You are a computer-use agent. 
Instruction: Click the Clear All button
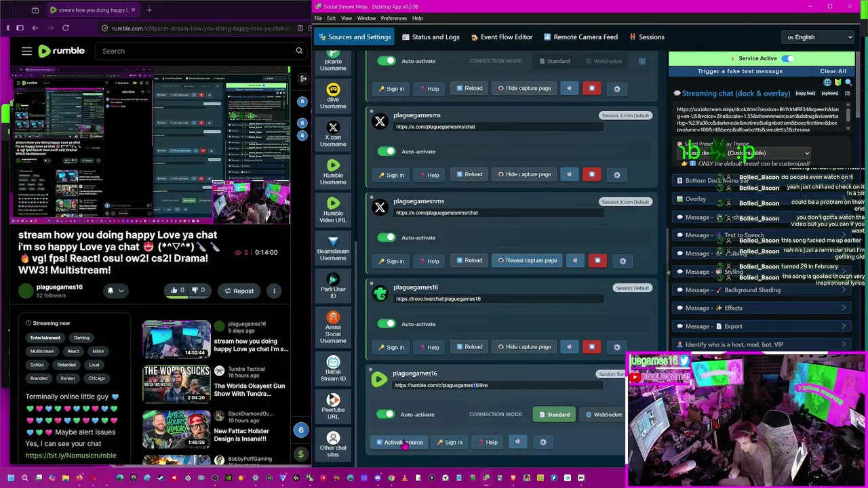point(833,71)
